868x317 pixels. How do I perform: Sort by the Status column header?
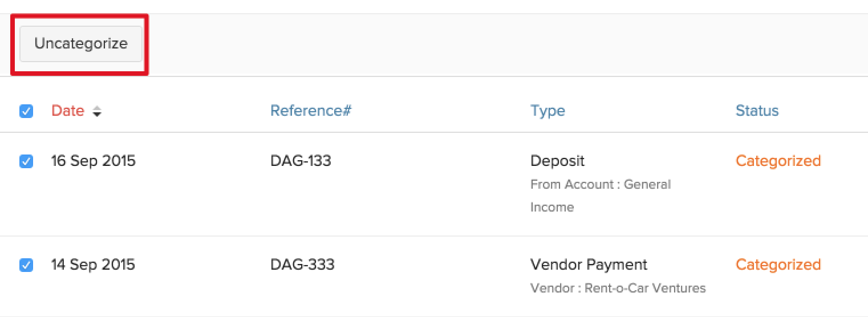tap(757, 111)
